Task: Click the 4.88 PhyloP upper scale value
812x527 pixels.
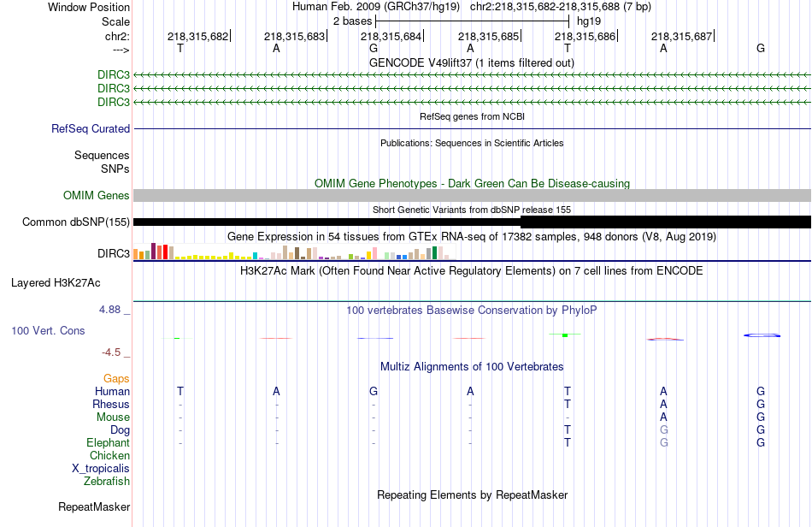Action: (x=109, y=310)
